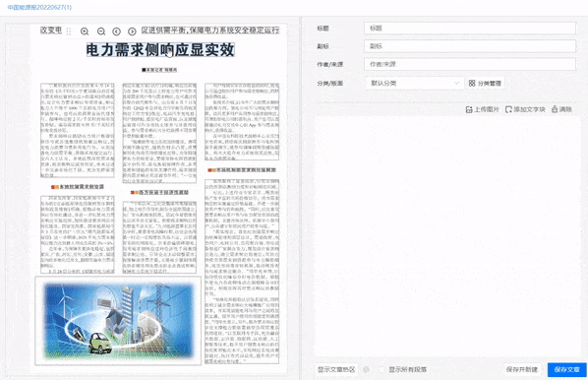Click the 保存并新建 button
Image resolution: width=588 pixels, height=380 pixels.
[521, 369]
